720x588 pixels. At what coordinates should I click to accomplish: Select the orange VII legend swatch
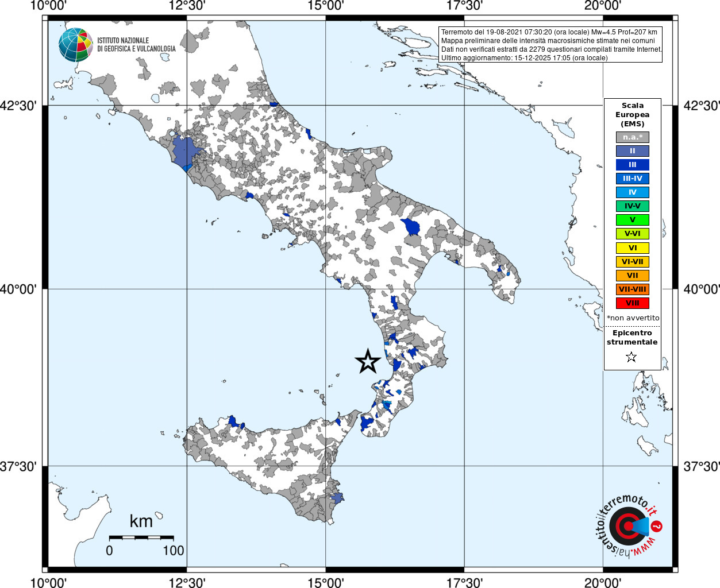633,276
